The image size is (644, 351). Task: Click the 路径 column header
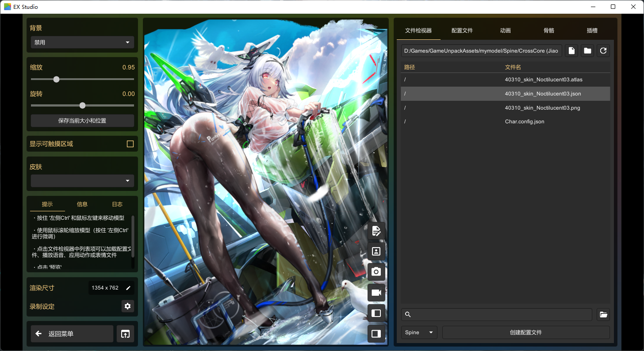(x=410, y=67)
